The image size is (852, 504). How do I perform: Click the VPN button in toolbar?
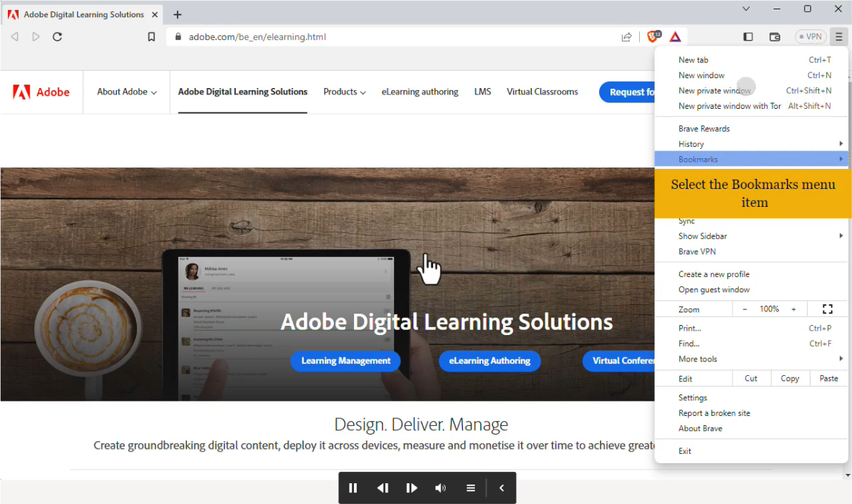pos(810,37)
